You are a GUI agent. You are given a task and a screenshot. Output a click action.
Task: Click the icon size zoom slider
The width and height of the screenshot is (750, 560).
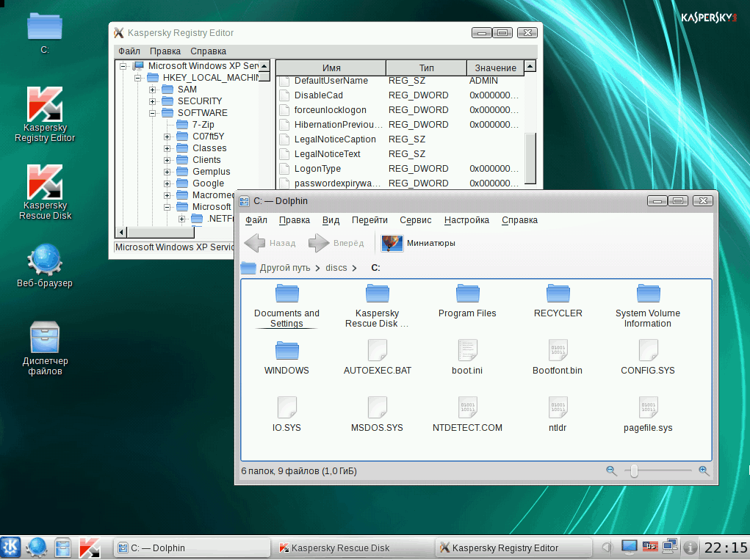tap(634, 470)
